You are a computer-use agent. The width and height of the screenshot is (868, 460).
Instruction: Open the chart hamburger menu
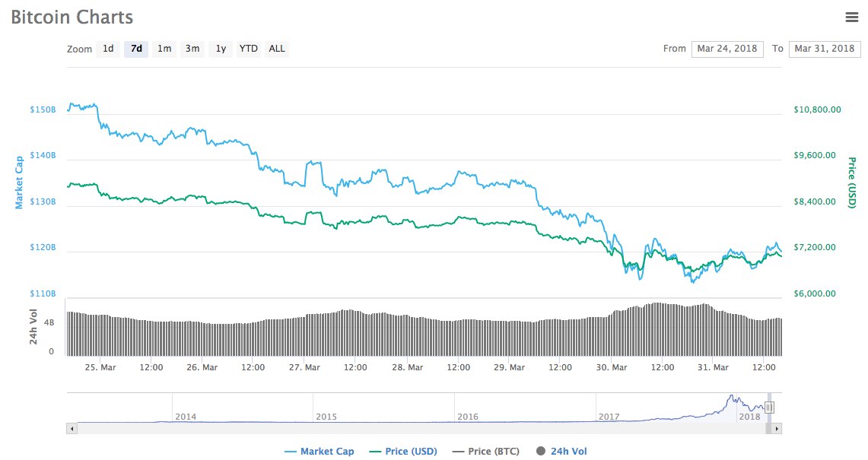pos(852,17)
